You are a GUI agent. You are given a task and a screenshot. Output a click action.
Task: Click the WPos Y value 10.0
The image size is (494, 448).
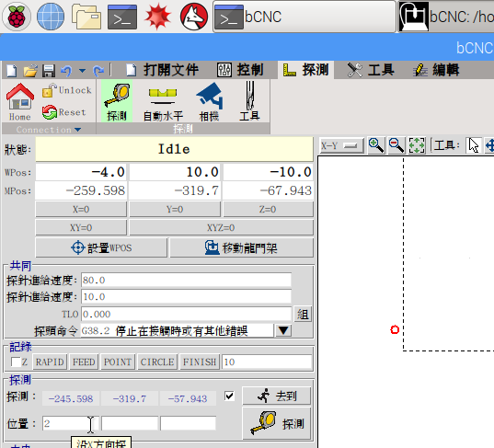175,172
